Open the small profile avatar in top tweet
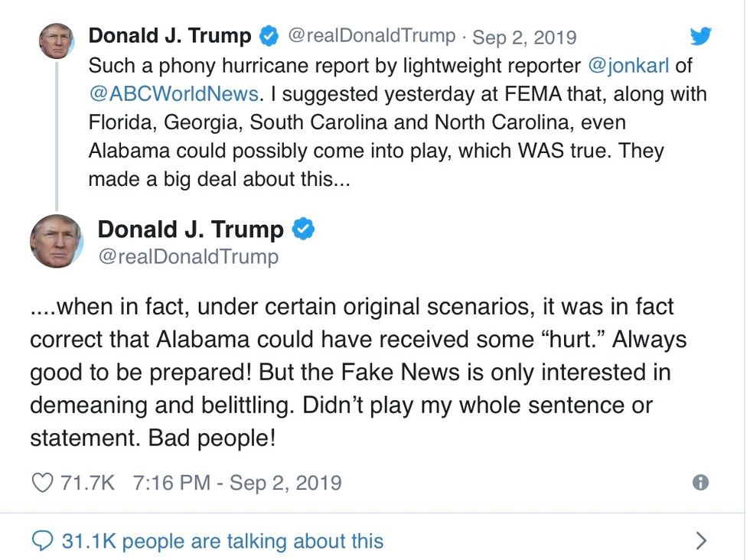Viewport: 750px width, 560px height. (x=57, y=41)
